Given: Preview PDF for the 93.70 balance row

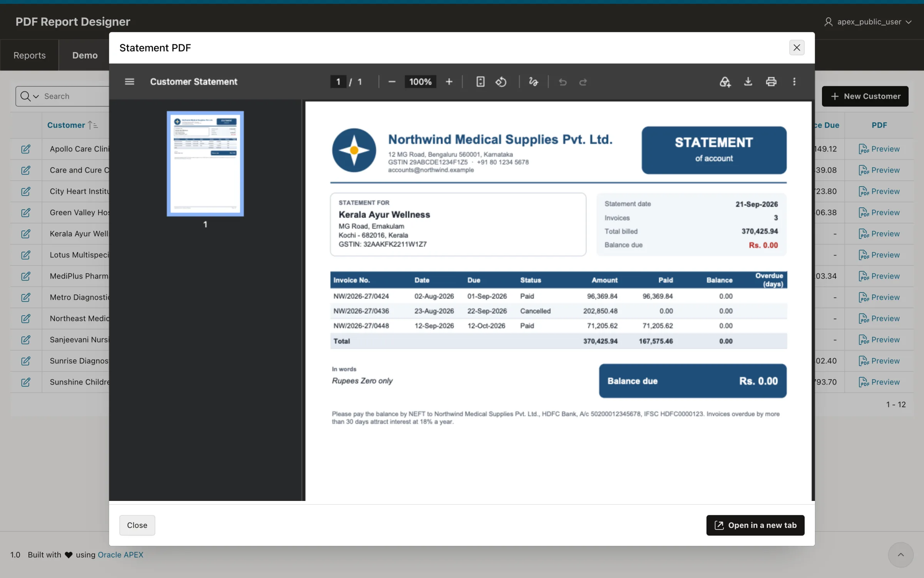Looking at the screenshot, I should [x=879, y=382].
